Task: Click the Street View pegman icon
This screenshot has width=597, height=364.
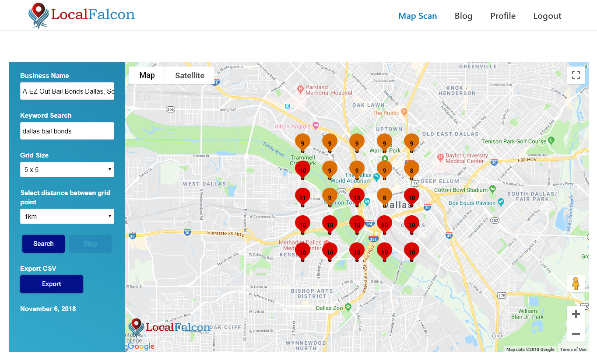Action: [576, 283]
